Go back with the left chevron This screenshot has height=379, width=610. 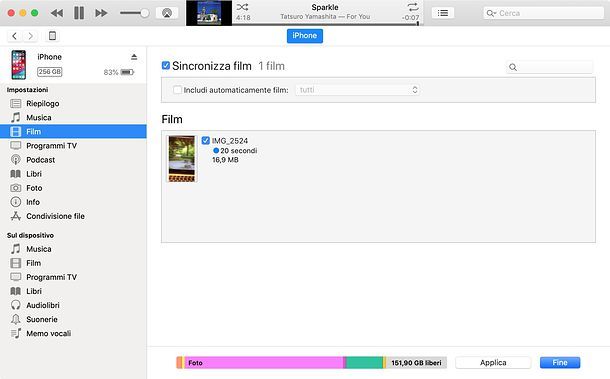[x=14, y=36]
